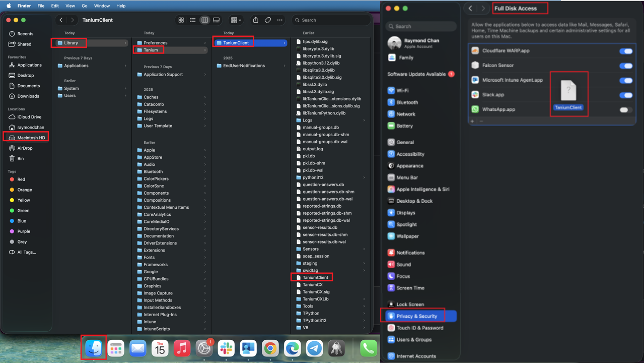Open Privacy & Security settings
This screenshot has width=644, height=363.
(x=421, y=316)
